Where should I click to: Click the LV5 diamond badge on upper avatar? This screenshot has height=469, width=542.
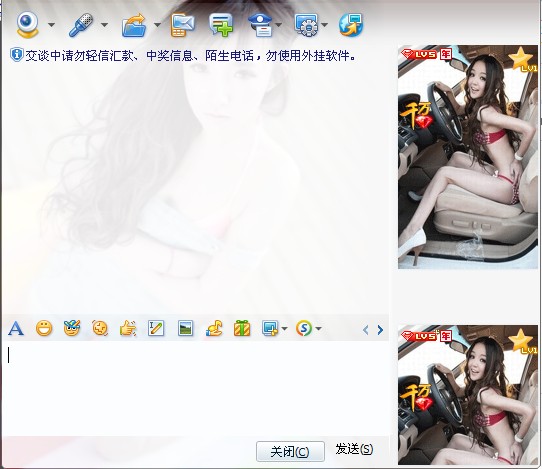(419, 54)
